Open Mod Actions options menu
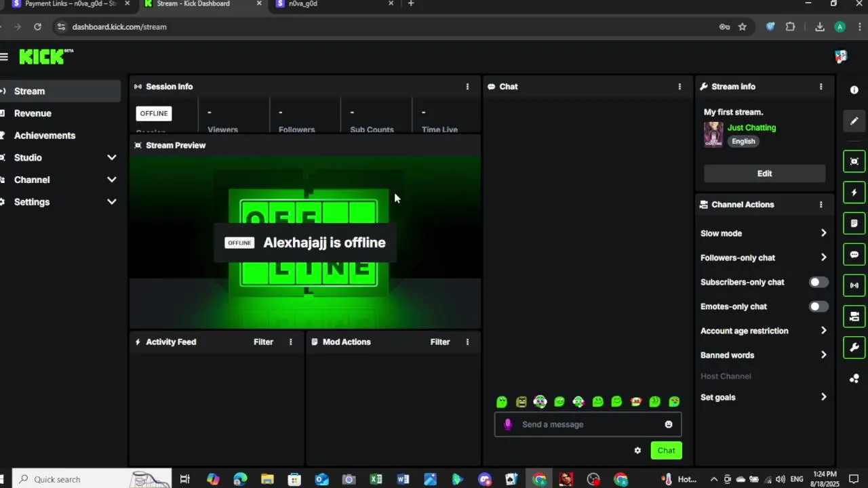 tap(467, 342)
